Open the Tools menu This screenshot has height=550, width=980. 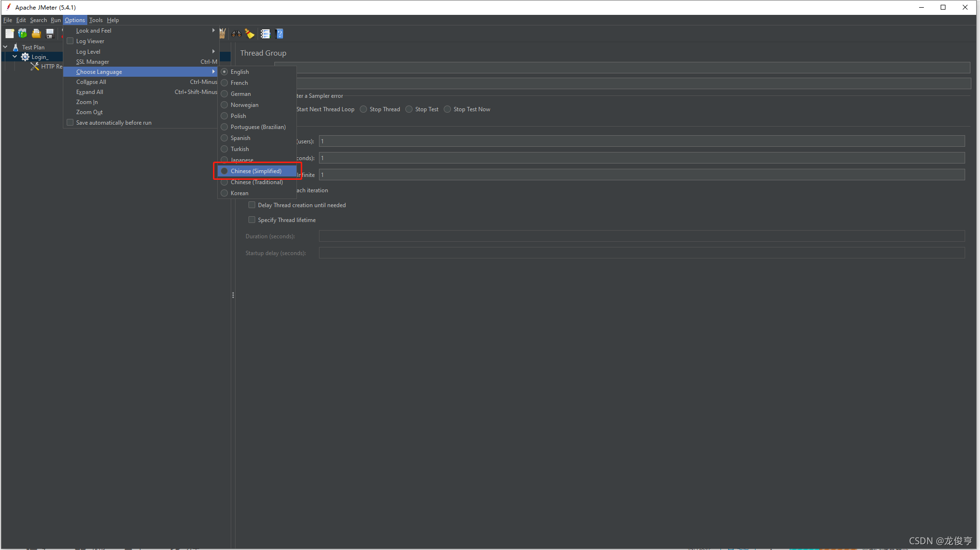tap(96, 20)
